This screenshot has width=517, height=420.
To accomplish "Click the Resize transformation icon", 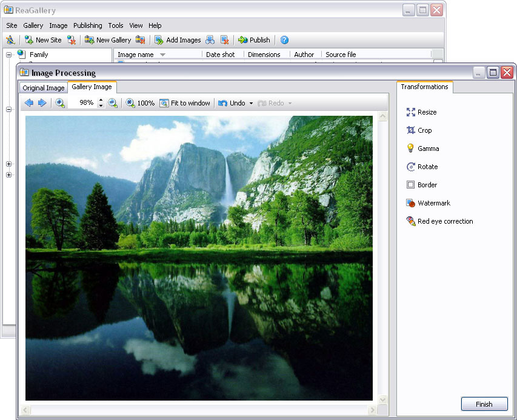I will (411, 112).
